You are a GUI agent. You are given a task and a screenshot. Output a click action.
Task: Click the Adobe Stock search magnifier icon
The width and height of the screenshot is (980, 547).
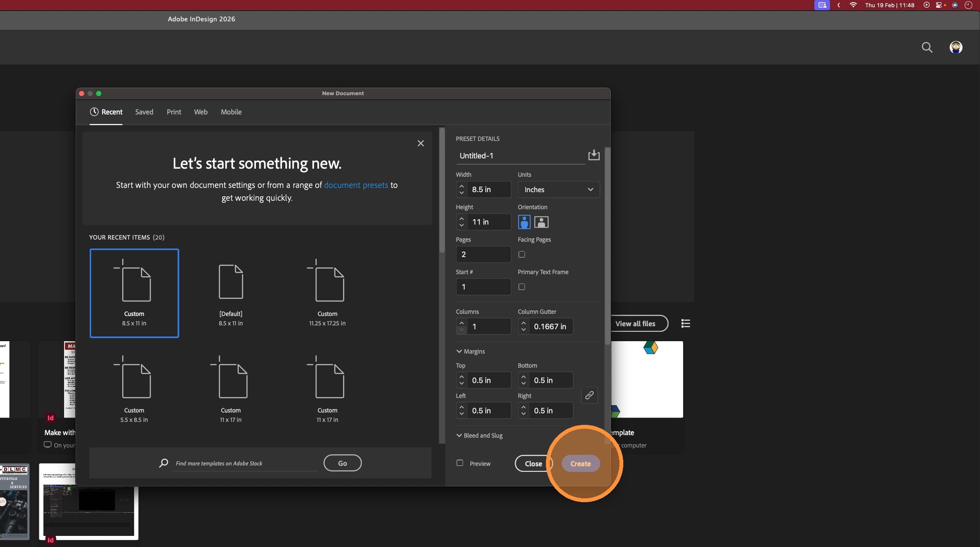(164, 463)
